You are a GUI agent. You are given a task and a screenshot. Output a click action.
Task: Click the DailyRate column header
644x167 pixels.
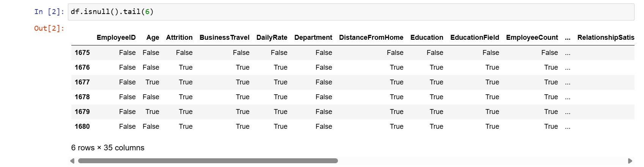click(x=272, y=37)
